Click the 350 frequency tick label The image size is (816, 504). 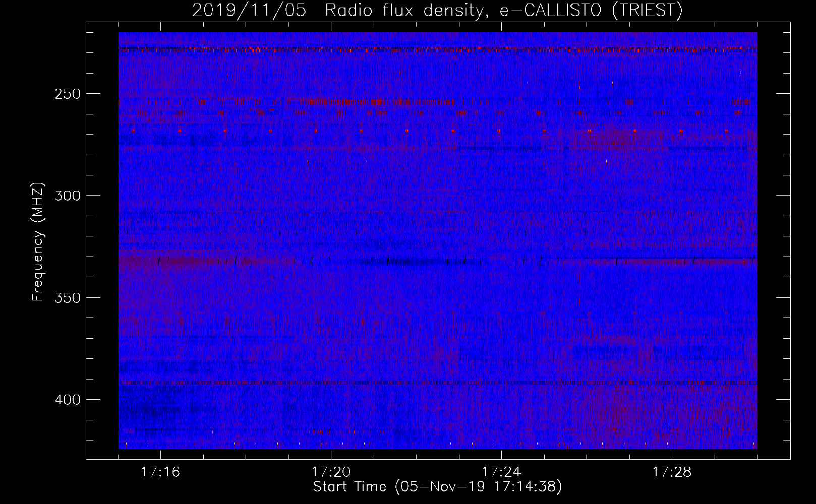tap(68, 298)
